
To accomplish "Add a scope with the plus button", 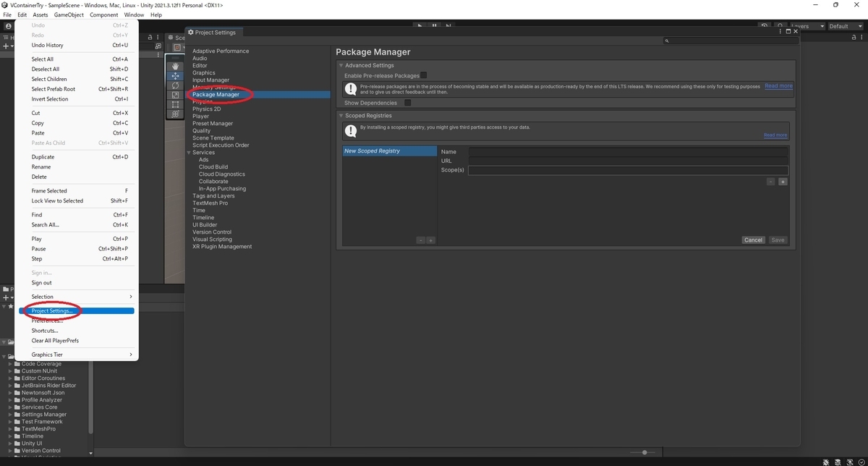I will click(x=783, y=182).
